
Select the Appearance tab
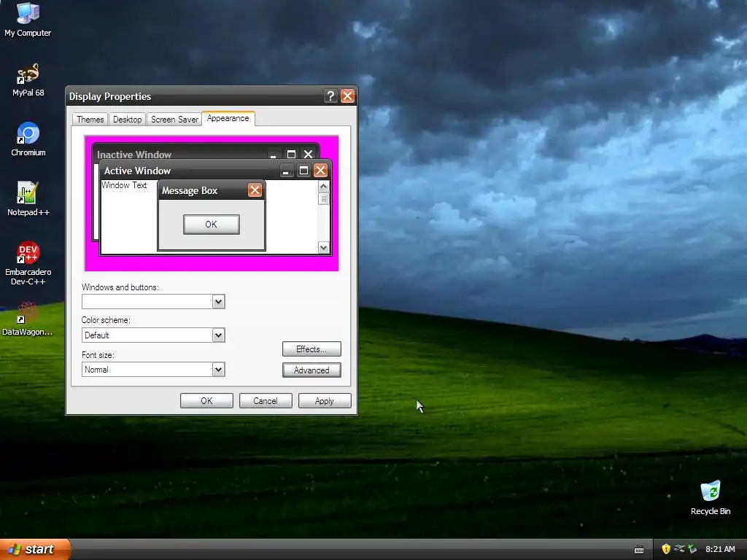point(228,119)
